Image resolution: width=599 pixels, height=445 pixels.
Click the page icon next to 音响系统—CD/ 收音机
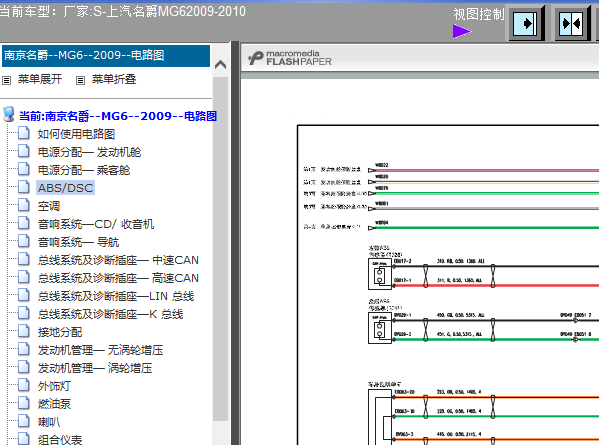[x=24, y=222]
